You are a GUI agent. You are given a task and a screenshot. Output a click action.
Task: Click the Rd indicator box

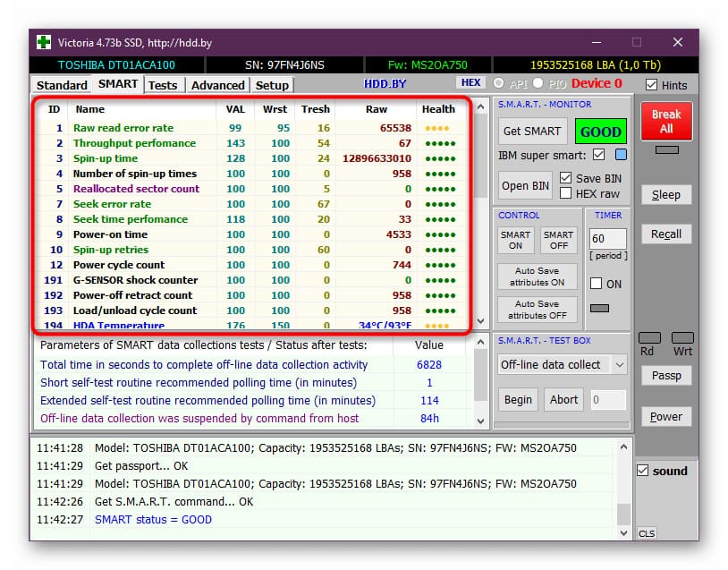649,337
